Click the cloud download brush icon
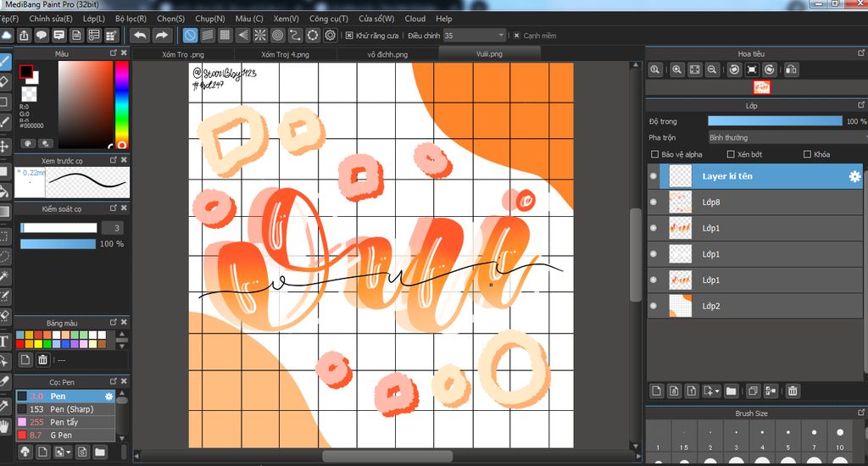 pos(25,452)
